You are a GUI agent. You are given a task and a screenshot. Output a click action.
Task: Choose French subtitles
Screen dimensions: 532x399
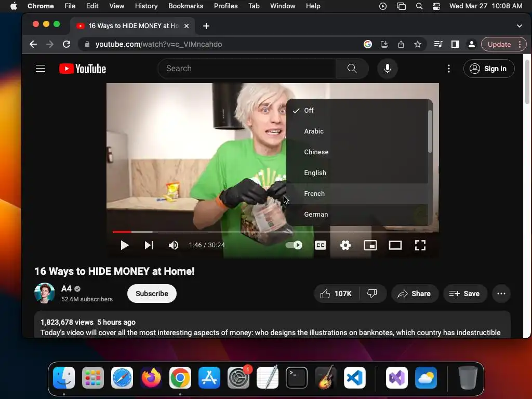pyautogui.click(x=357, y=193)
